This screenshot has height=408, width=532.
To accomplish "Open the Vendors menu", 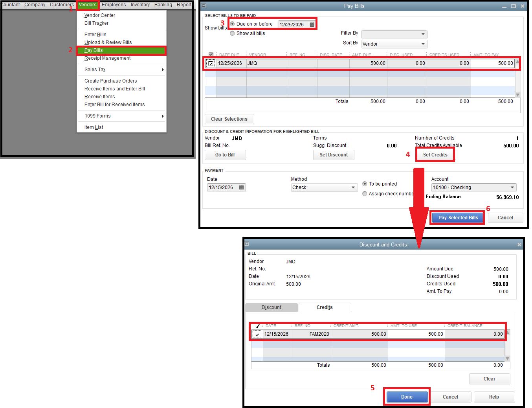I will pos(87,5).
